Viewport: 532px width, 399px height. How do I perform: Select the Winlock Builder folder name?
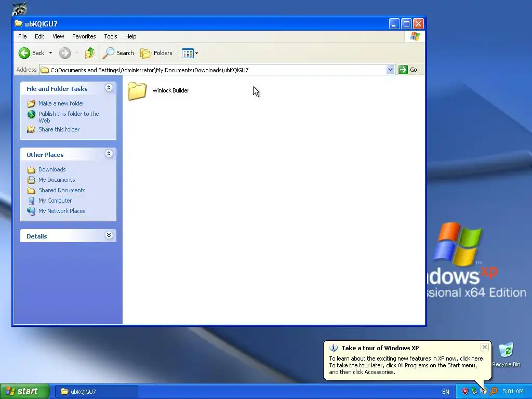(170, 90)
